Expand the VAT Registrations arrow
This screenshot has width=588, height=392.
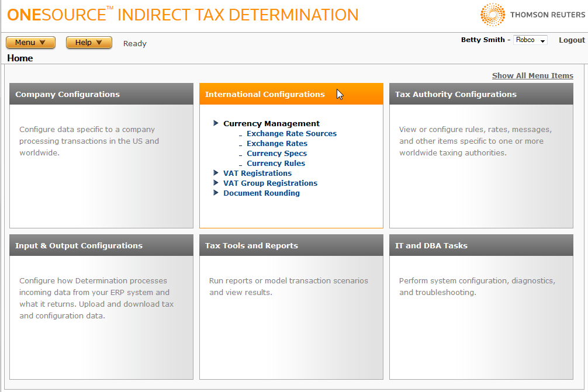pyautogui.click(x=216, y=173)
